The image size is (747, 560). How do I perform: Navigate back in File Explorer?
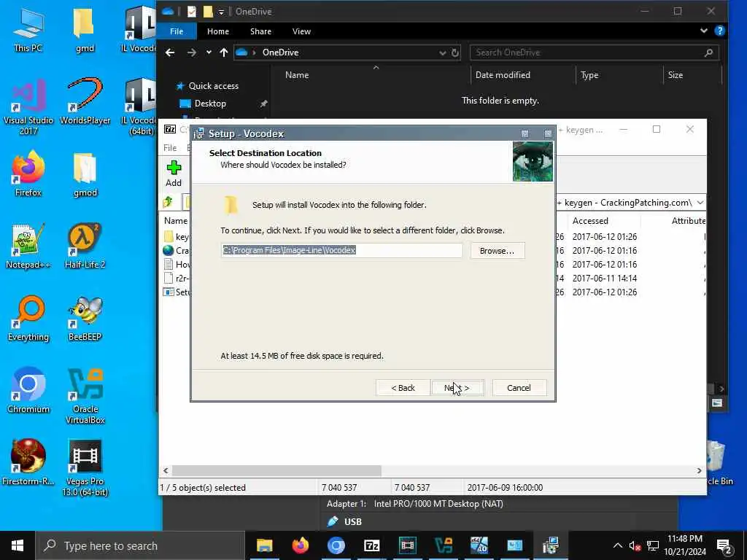pyautogui.click(x=170, y=52)
